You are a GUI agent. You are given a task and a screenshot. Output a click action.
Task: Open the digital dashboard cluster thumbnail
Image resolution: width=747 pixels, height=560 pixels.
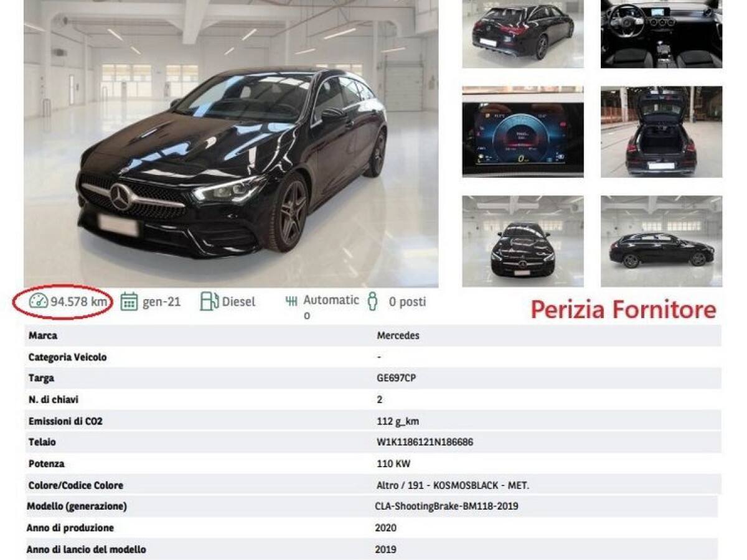[x=523, y=132]
